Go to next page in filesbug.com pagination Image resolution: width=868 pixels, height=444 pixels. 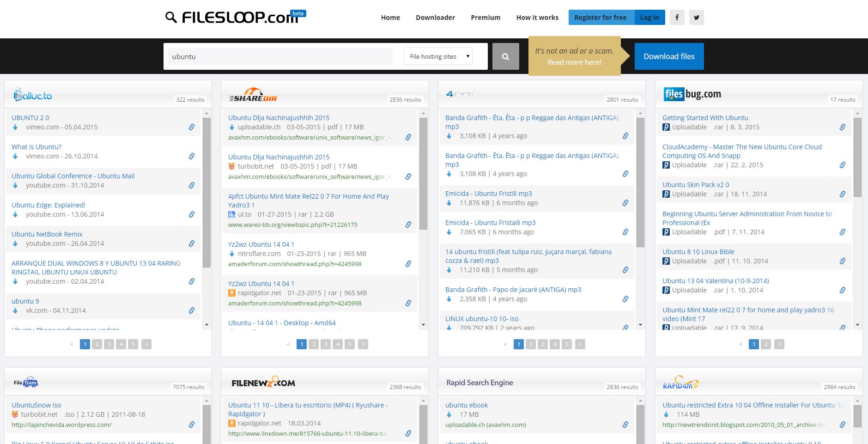click(x=779, y=344)
